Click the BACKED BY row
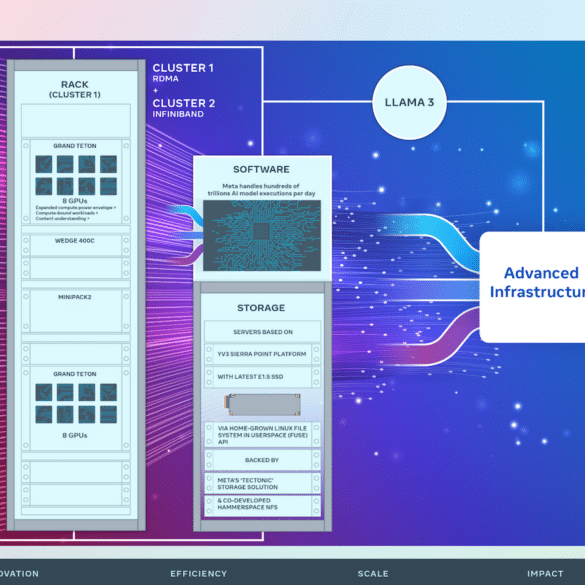Image resolution: width=585 pixels, height=585 pixels. 262,460
